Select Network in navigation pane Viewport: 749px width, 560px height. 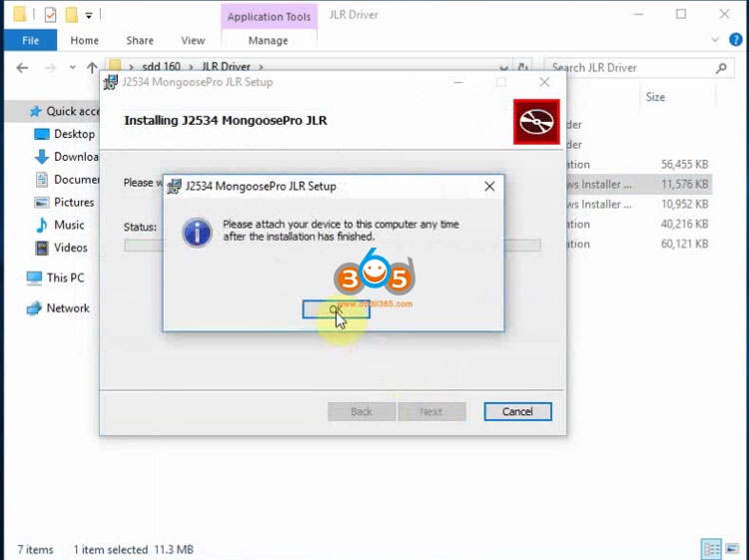[x=59, y=308]
